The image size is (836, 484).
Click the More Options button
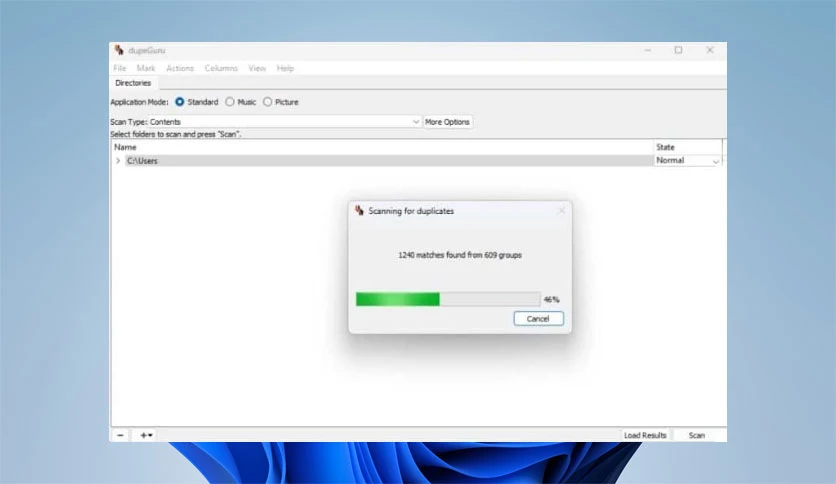click(x=447, y=122)
